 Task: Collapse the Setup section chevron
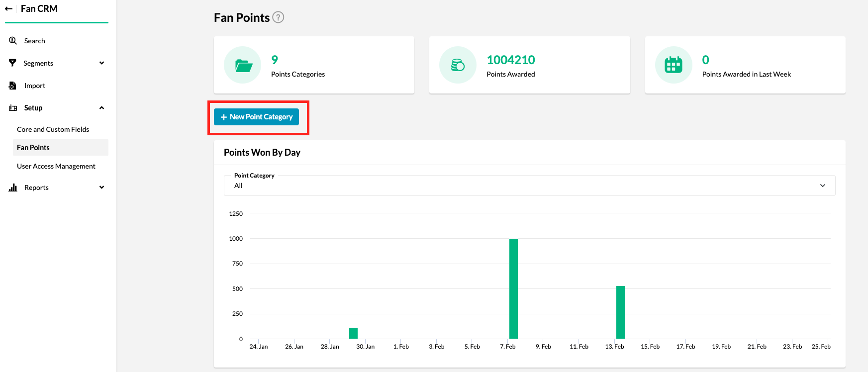click(x=101, y=108)
